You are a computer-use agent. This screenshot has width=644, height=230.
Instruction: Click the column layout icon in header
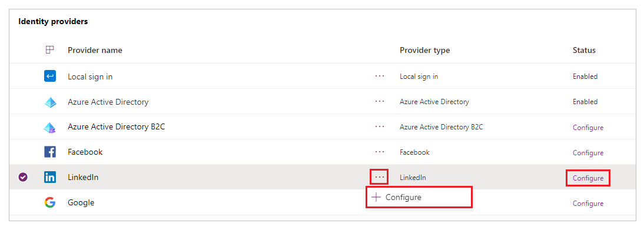click(49, 50)
